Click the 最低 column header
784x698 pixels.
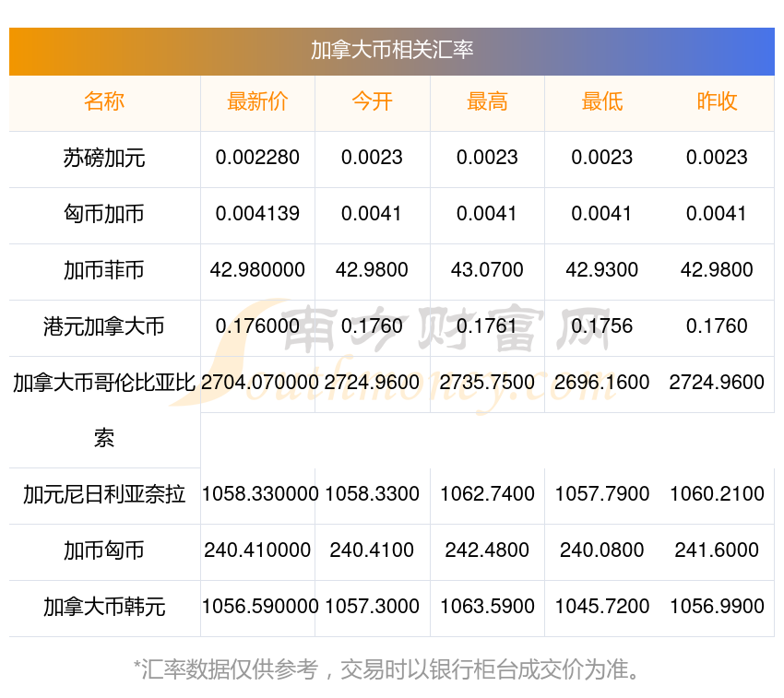point(601,101)
